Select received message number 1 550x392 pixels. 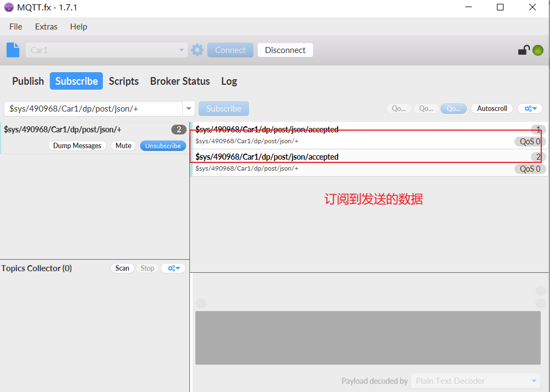(369, 135)
